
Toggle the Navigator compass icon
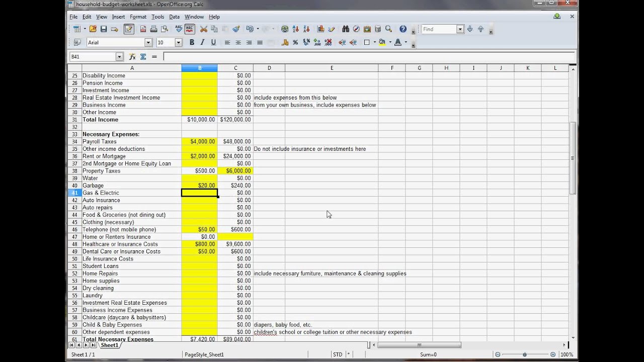(x=356, y=29)
